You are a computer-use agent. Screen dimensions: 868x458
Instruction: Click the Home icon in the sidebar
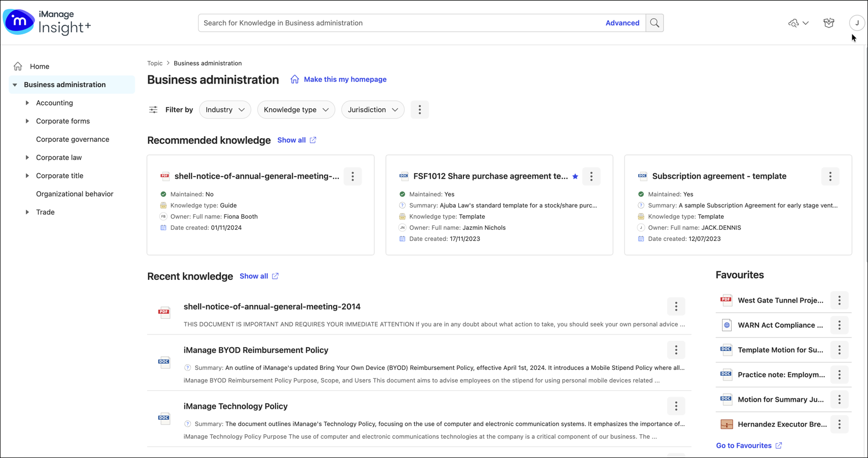click(18, 66)
